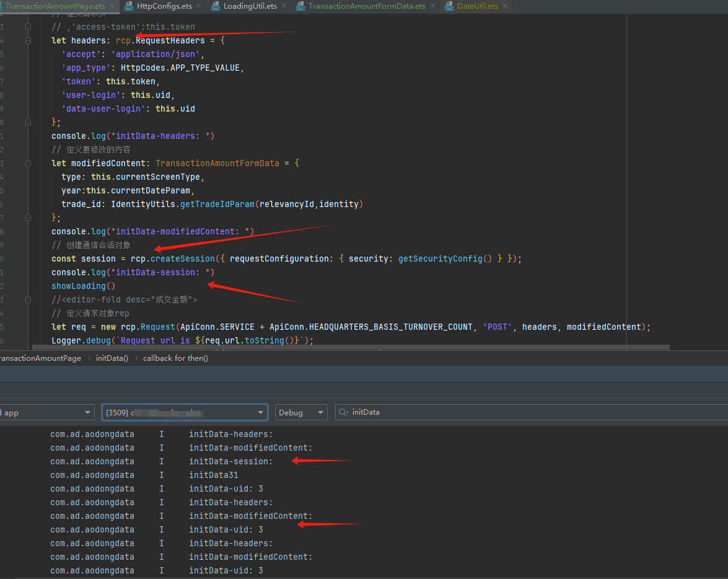Select the TransactionAmountFormData.ets tab
728x579 pixels.
pos(367,6)
